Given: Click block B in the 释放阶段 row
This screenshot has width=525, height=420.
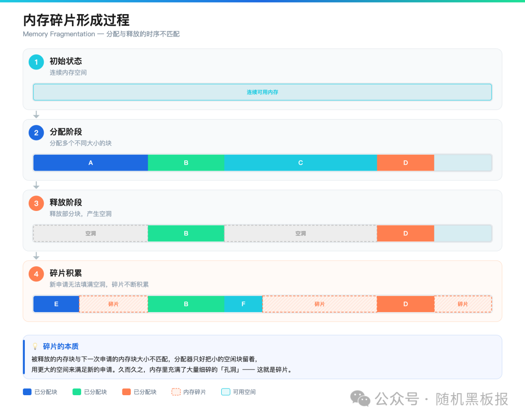Looking at the screenshot, I should [x=186, y=233].
